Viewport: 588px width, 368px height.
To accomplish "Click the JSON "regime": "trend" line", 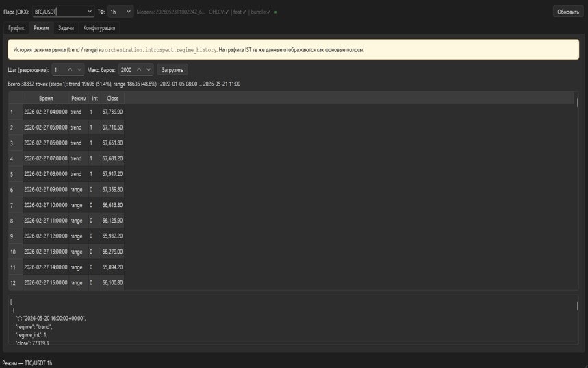I will [34, 327].
